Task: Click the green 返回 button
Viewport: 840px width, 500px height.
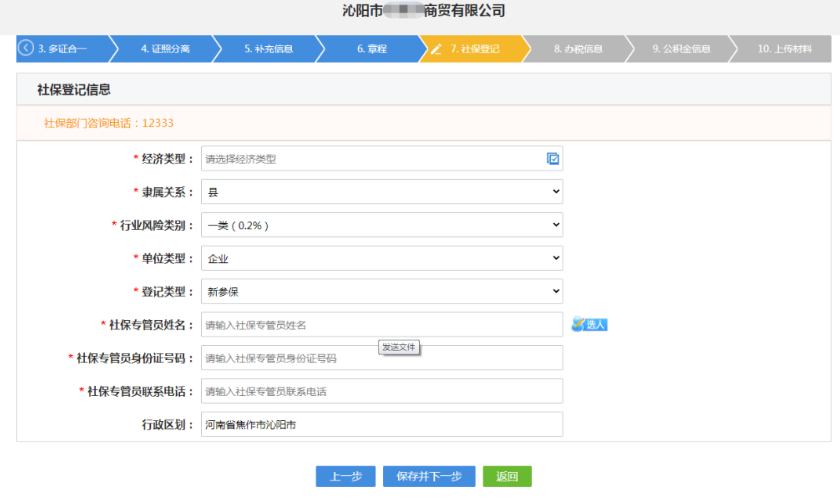Action: coord(507,477)
